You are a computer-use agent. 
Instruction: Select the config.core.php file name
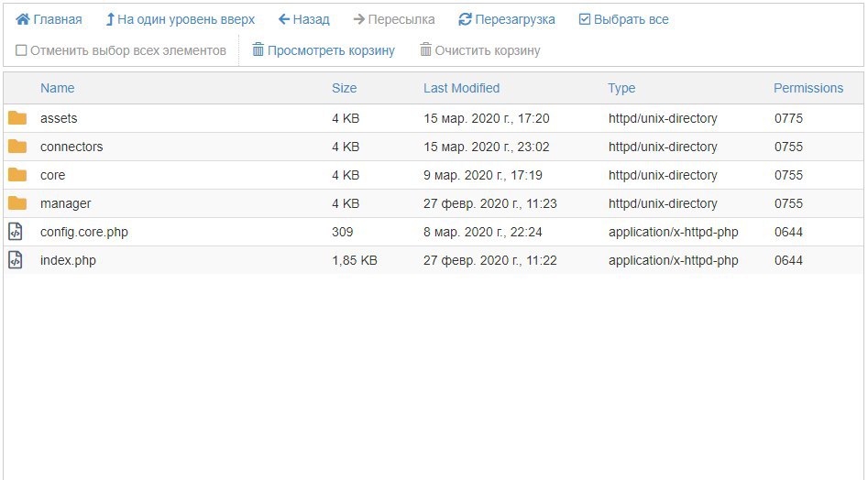tap(84, 233)
